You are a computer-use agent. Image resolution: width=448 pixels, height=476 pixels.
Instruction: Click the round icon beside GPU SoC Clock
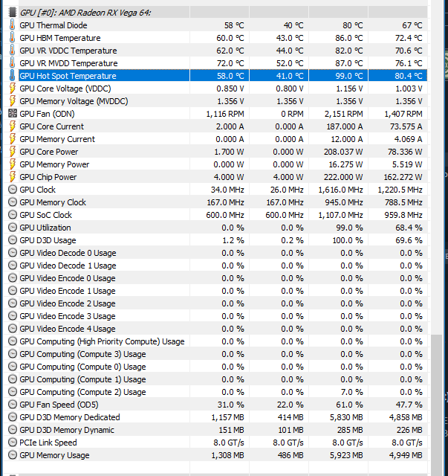(13, 215)
